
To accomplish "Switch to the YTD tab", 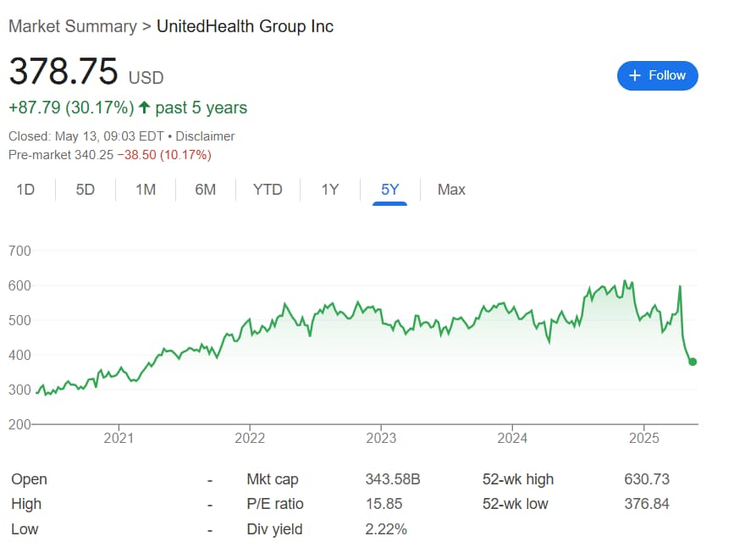I will coord(268,190).
